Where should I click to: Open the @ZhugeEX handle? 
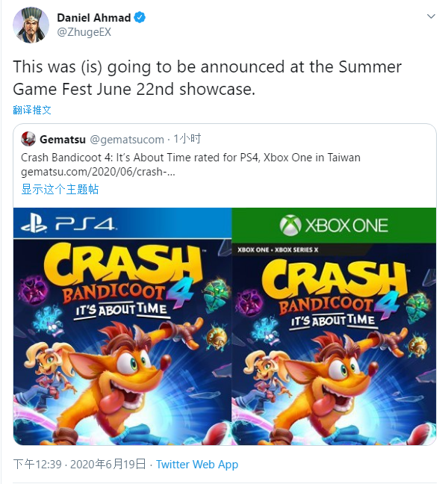pos(84,32)
